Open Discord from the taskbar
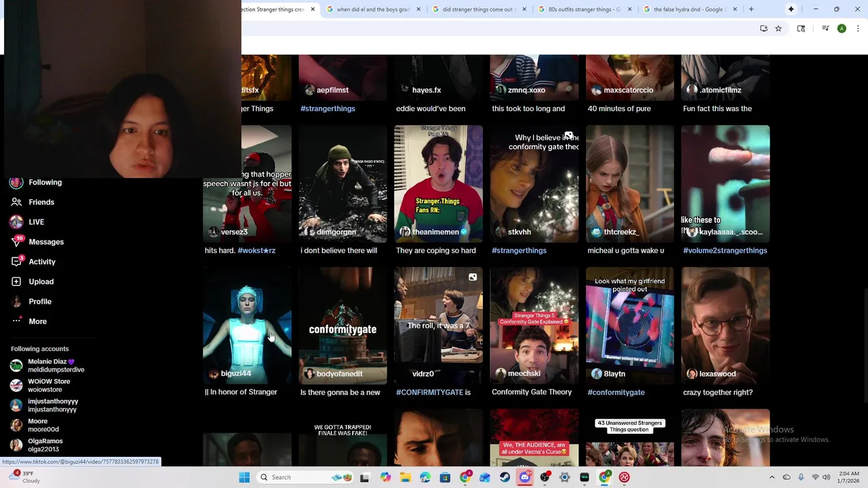 point(525,477)
